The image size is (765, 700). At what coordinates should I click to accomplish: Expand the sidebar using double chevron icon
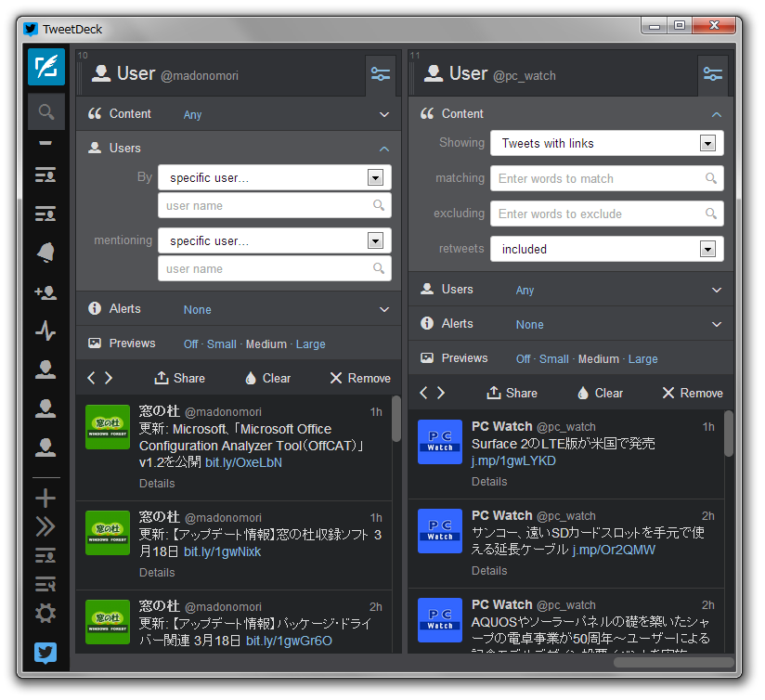coord(45,527)
